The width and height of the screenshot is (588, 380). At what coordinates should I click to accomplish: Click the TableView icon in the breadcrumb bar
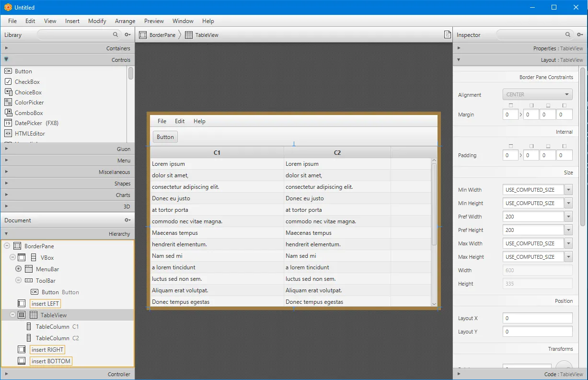[189, 35]
